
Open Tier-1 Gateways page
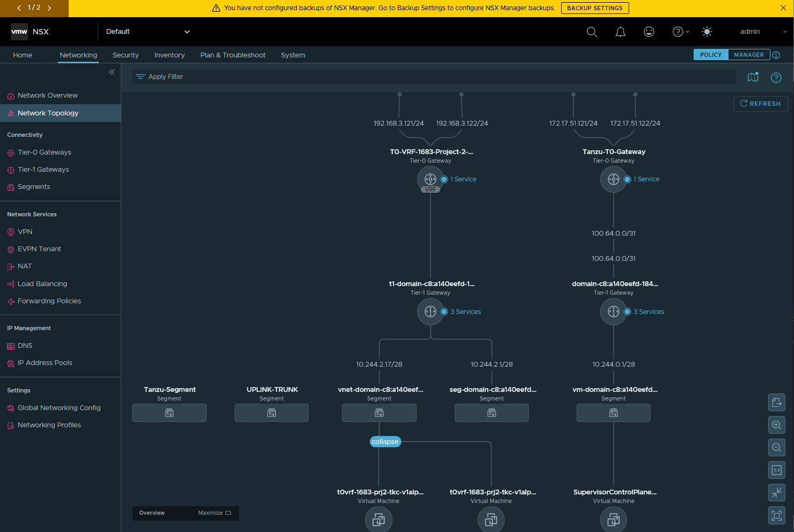tap(43, 170)
